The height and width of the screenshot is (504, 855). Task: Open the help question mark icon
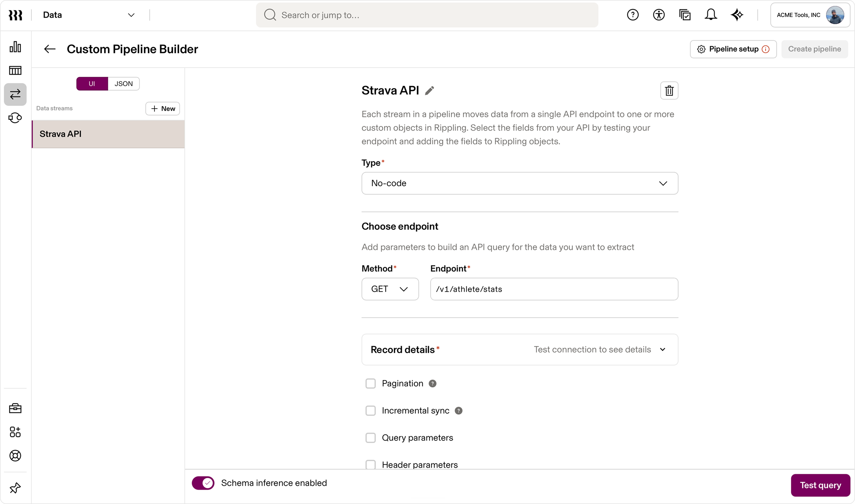click(x=633, y=15)
